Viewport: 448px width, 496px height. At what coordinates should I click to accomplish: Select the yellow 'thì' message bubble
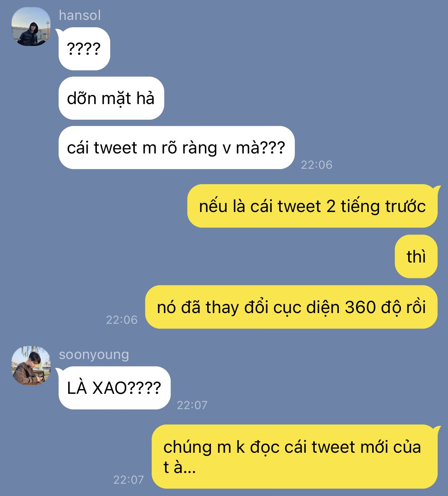(416, 256)
